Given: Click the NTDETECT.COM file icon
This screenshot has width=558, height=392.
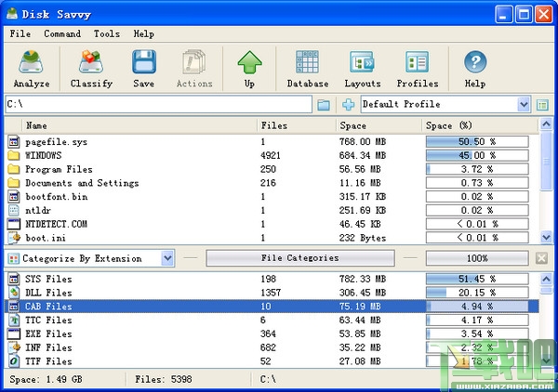Looking at the screenshot, I should pyautogui.click(x=14, y=224).
